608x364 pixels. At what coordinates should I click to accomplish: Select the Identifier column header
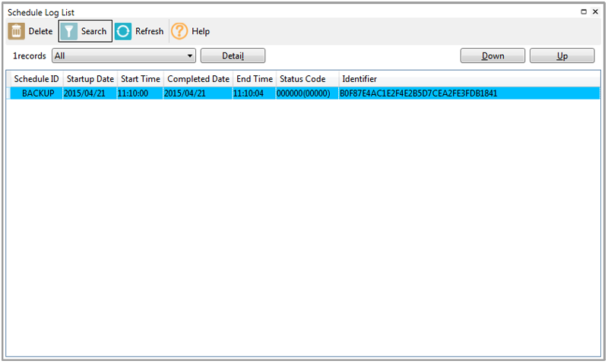click(x=359, y=79)
